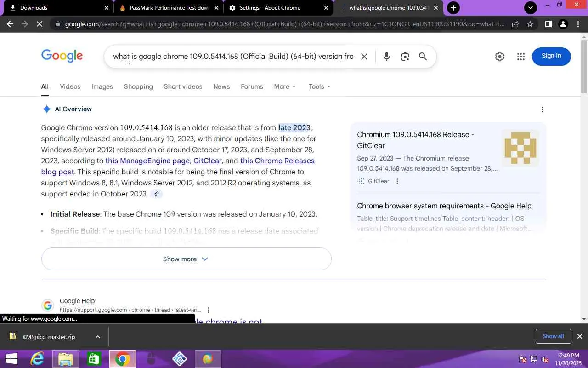The width and height of the screenshot is (588, 368).
Task: Open the Google apps grid
Action: [520, 56]
